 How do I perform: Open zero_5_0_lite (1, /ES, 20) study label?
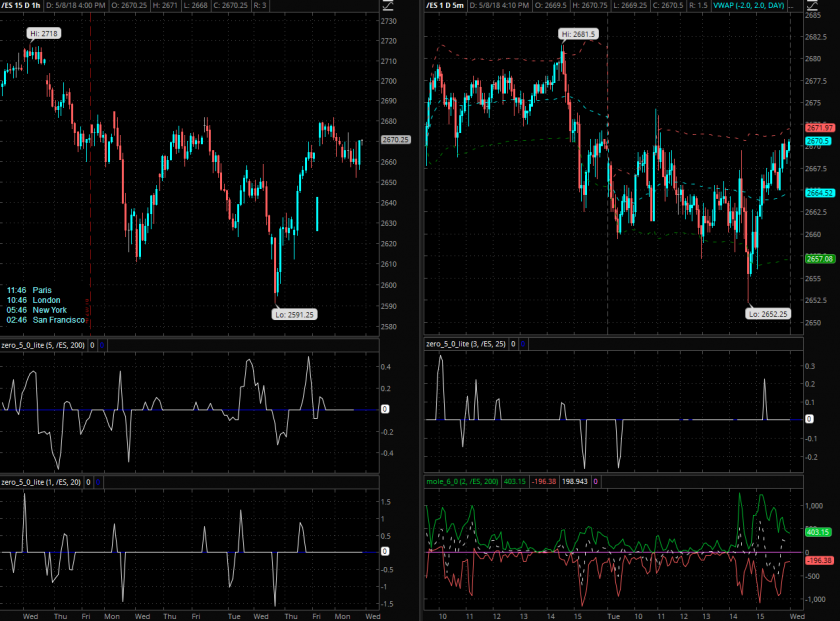40,482
